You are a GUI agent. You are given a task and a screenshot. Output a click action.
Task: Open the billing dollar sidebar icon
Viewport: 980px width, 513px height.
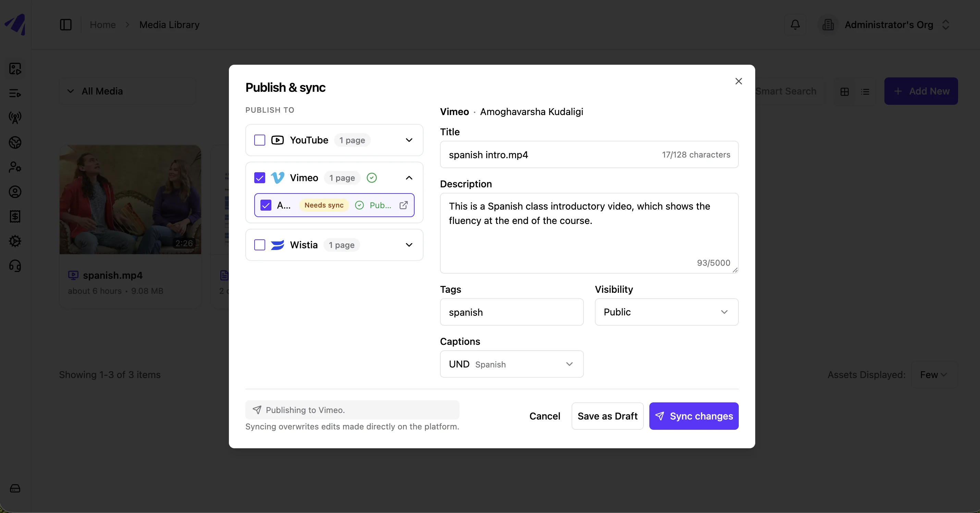[x=15, y=216]
